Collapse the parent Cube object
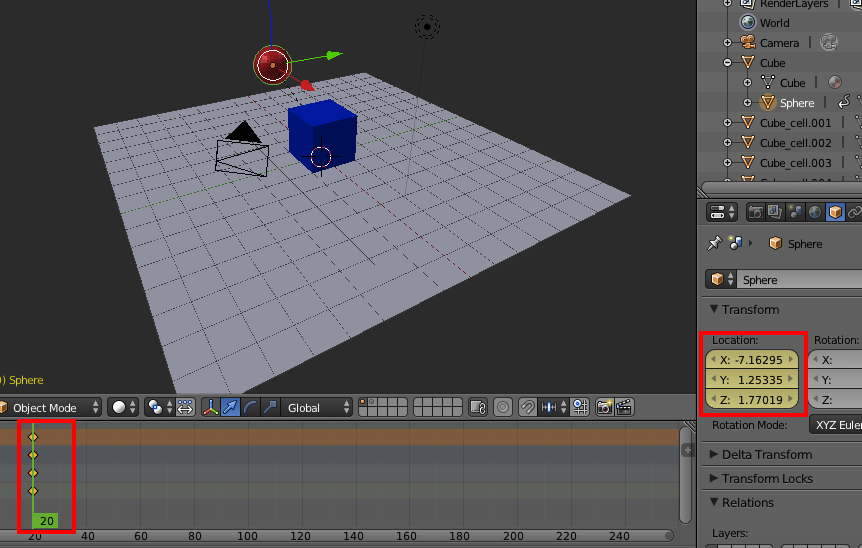Viewport: 862px width, 548px height. [727, 63]
